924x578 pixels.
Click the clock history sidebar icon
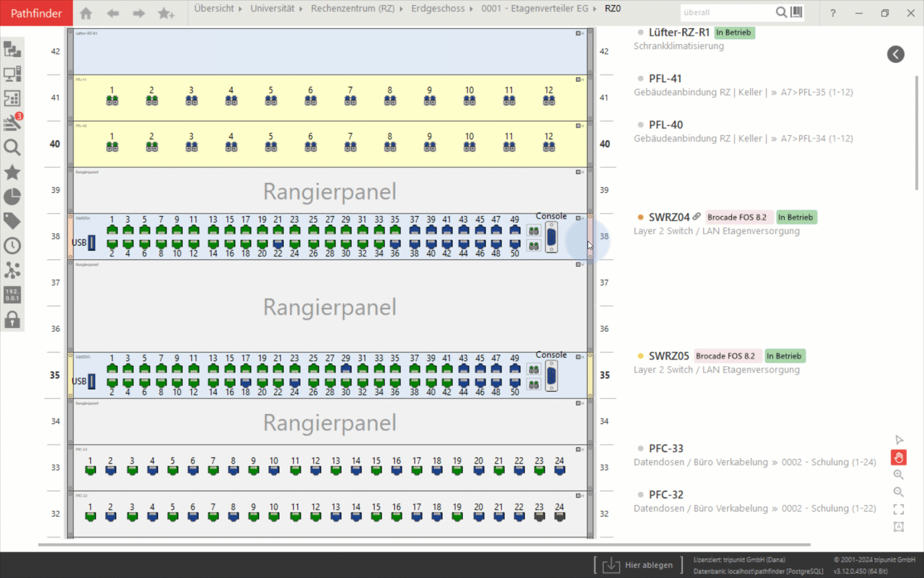pyautogui.click(x=12, y=246)
